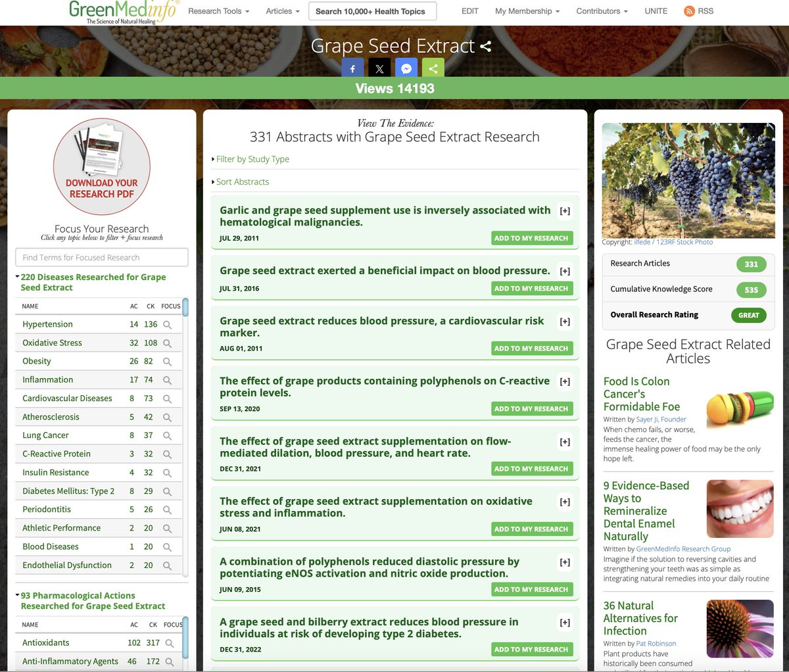Image resolution: width=789 pixels, height=672 pixels.
Task: Share page via Facebook icon
Action: coord(352,68)
